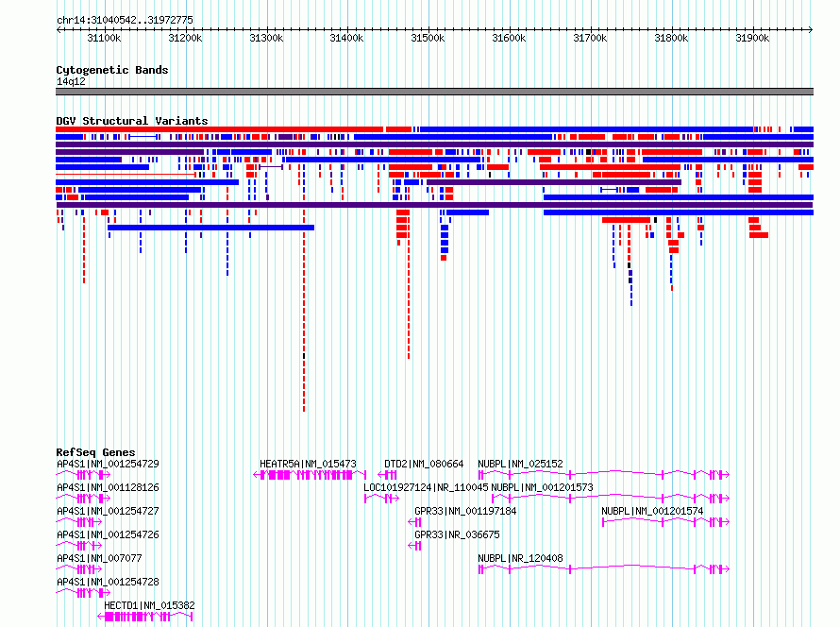Image resolution: width=840 pixels, height=627 pixels.
Task: Open the LOC101927124|NR_110045 gene label
Action: coord(426,487)
